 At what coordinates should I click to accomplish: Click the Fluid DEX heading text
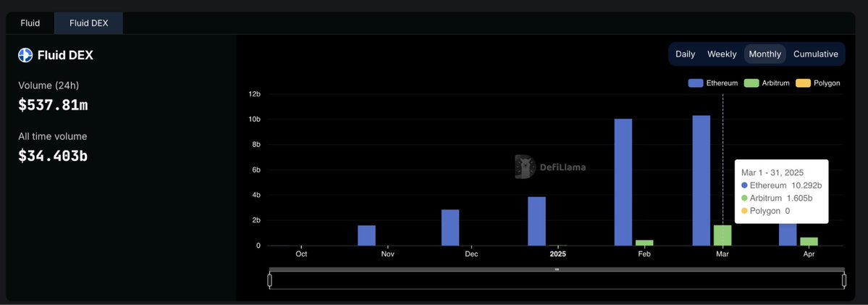[x=65, y=55]
